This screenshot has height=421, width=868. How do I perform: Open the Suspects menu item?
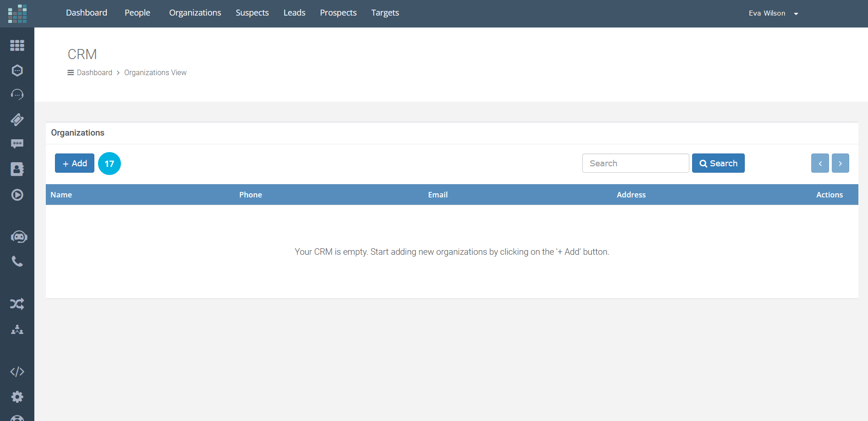click(252, 13)
